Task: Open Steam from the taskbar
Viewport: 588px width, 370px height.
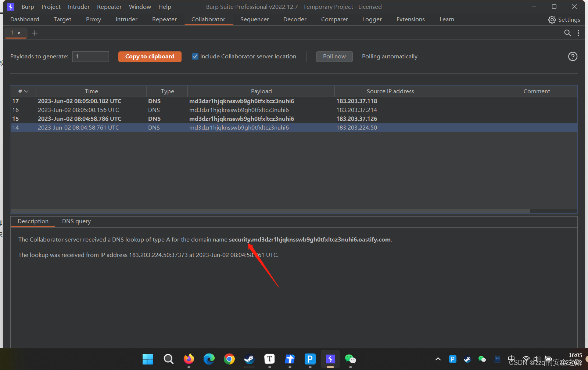Action: (250, 359)
